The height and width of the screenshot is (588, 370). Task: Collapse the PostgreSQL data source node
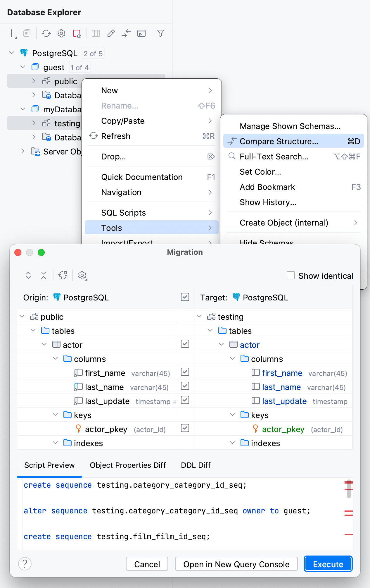coord(12,53)
